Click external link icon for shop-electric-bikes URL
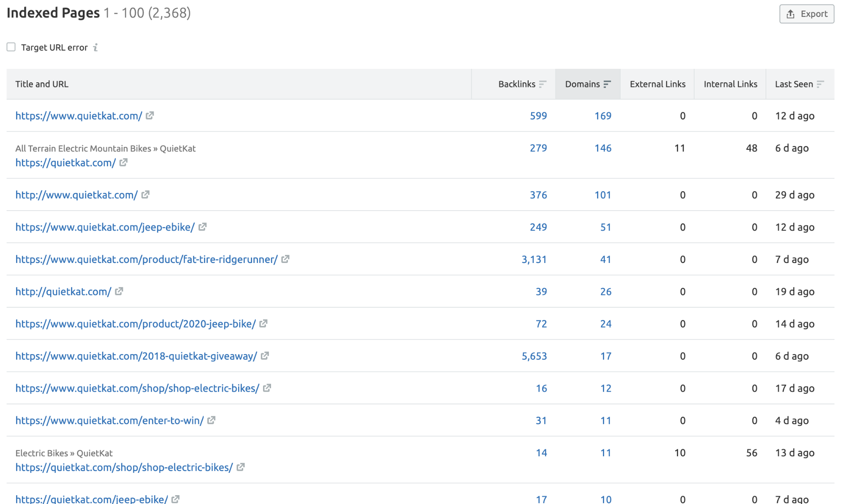The image size is (844, 504). pyautogui.click(x=266, y=388)
